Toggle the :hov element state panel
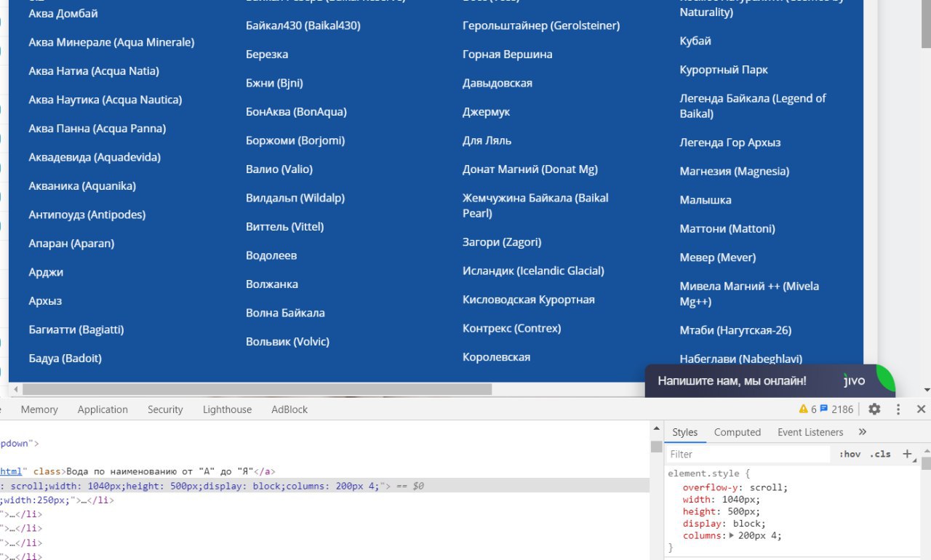The height and width of the screenshot is (560, 931). click(850, 454)
